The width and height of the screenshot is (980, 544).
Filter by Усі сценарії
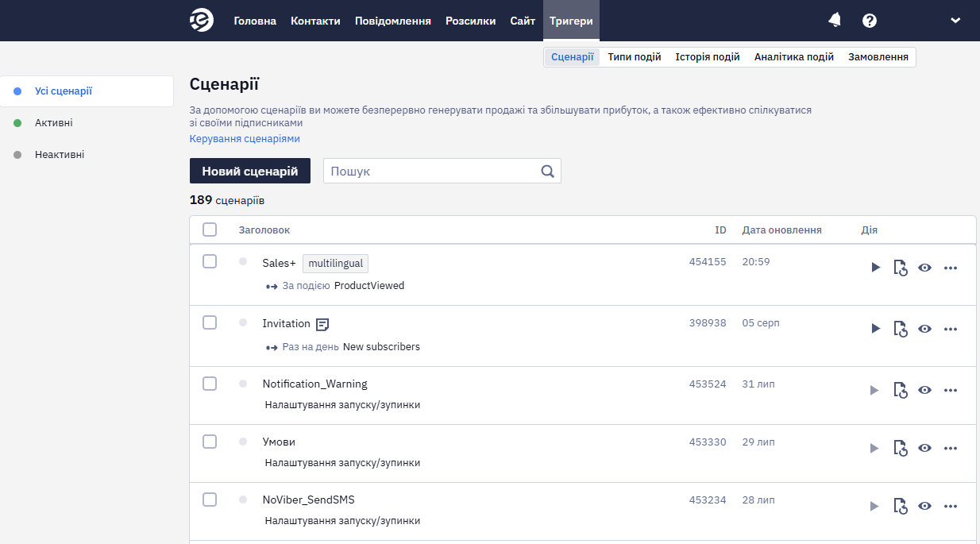coord(87,91)
